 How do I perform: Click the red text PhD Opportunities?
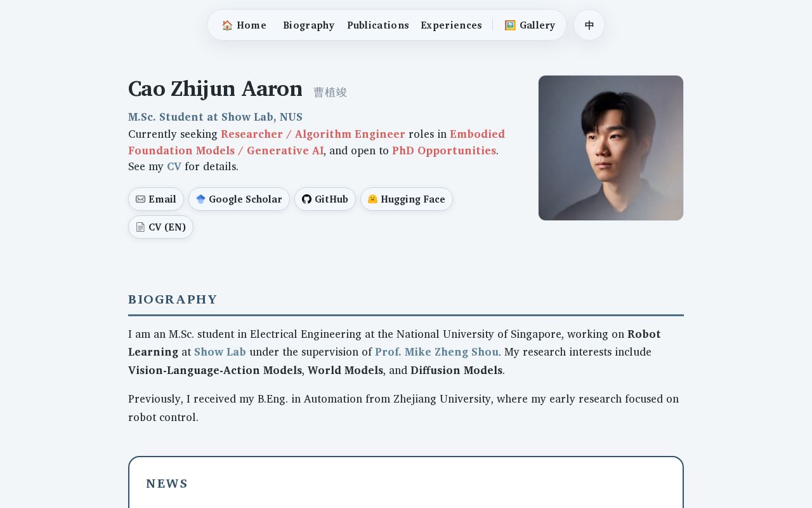coord(444,151)
